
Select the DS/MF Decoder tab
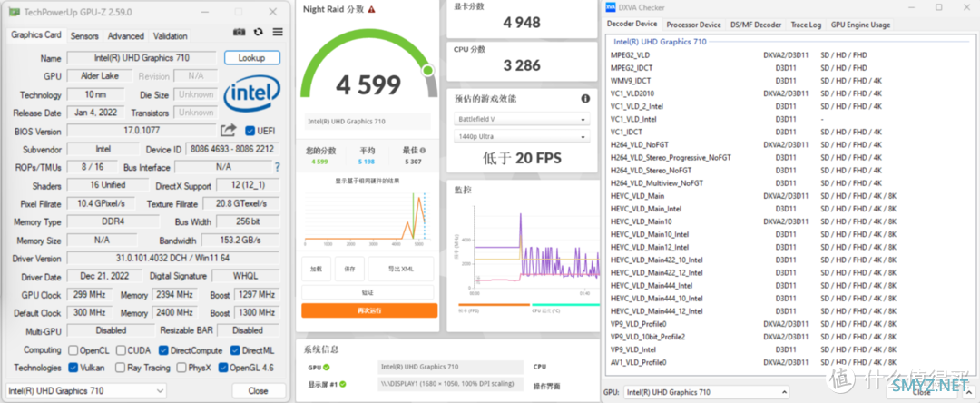(x=756, y=25)
